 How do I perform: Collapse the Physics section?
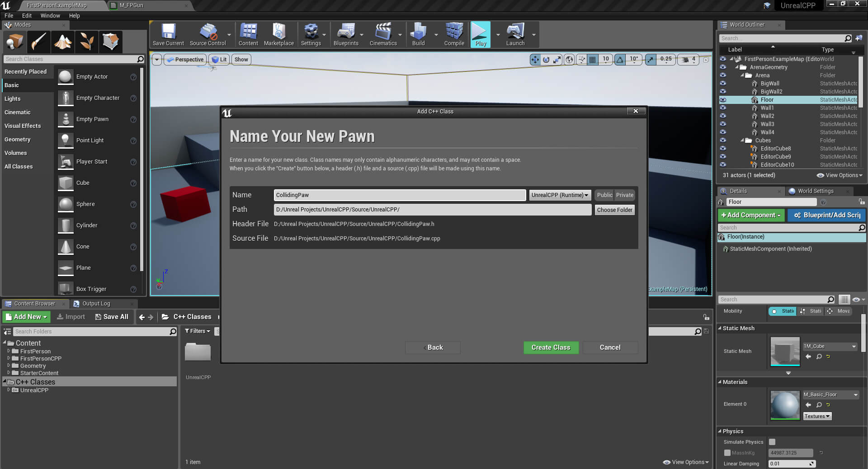pyautogui.click(x=720, y=431)
